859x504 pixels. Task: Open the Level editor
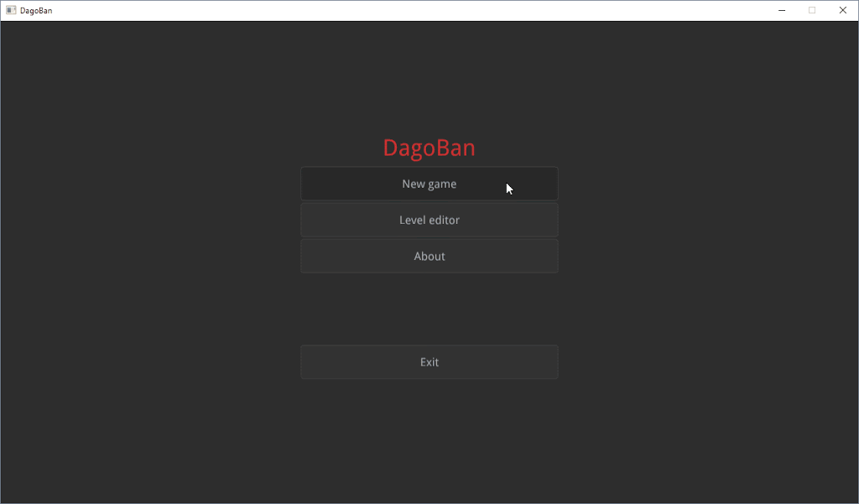pos(429,220)
